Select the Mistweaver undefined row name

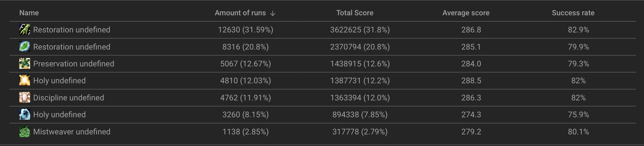coord(72,132)
